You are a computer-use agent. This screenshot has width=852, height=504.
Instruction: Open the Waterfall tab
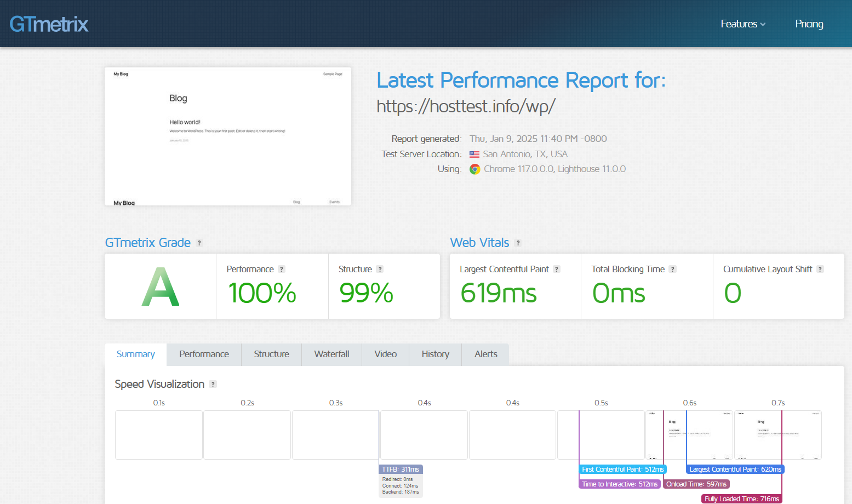point(332,354)
